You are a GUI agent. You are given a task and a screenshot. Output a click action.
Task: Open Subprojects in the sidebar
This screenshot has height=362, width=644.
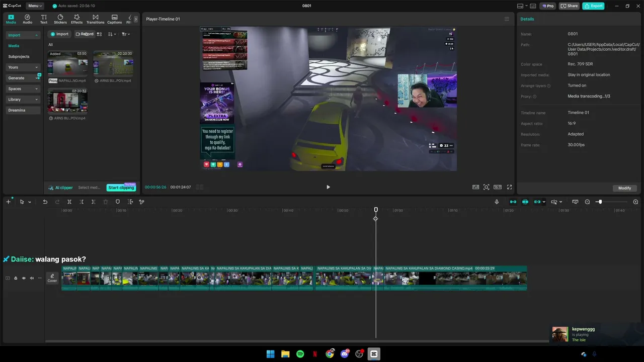point(19,56)
